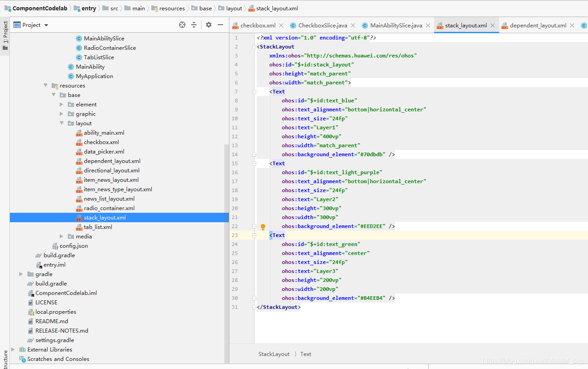Viewport: 588px width, 369px height.
Task: Click the local.properties file icon
Action: (31, 312)
